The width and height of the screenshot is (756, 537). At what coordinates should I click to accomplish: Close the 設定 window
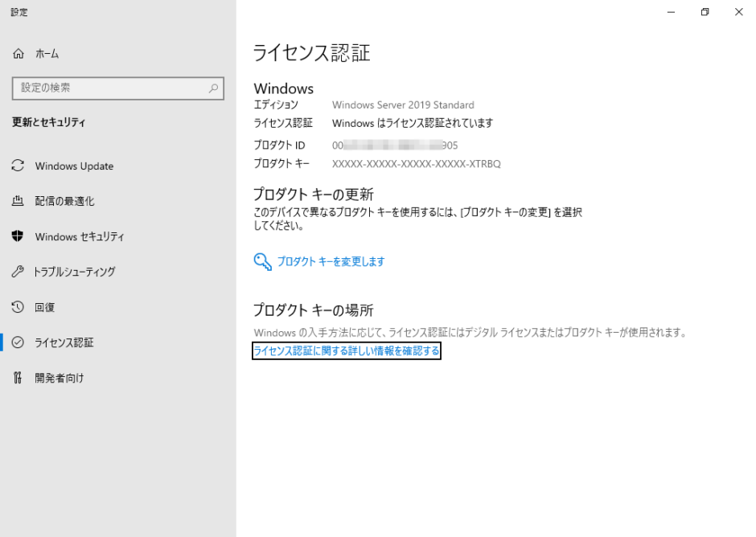738,12
